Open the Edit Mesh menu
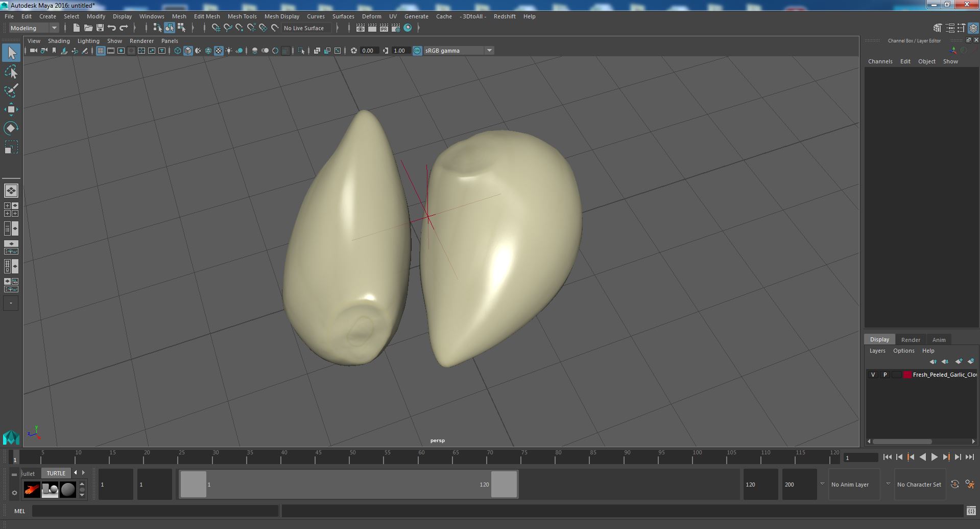The image size is (980, 529). [207, 16]
